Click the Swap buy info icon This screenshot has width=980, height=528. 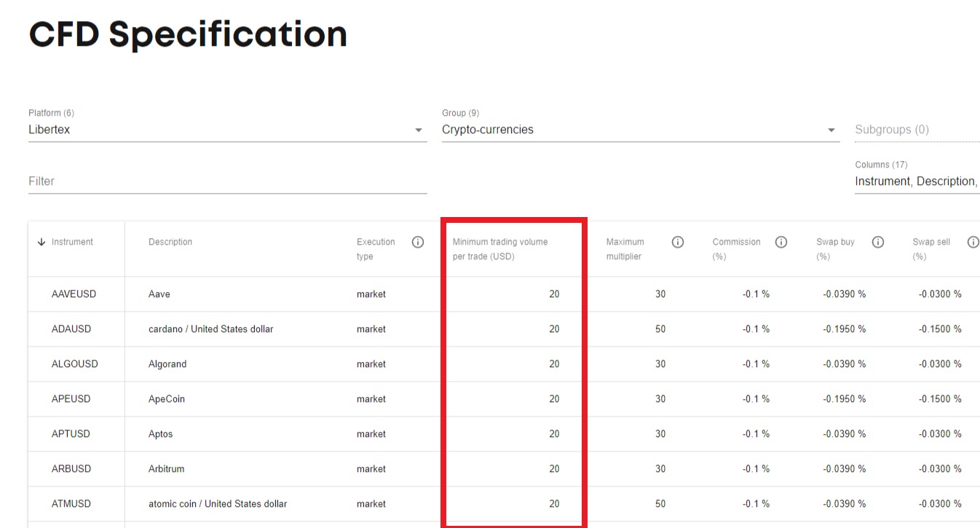tap(878, 242)
